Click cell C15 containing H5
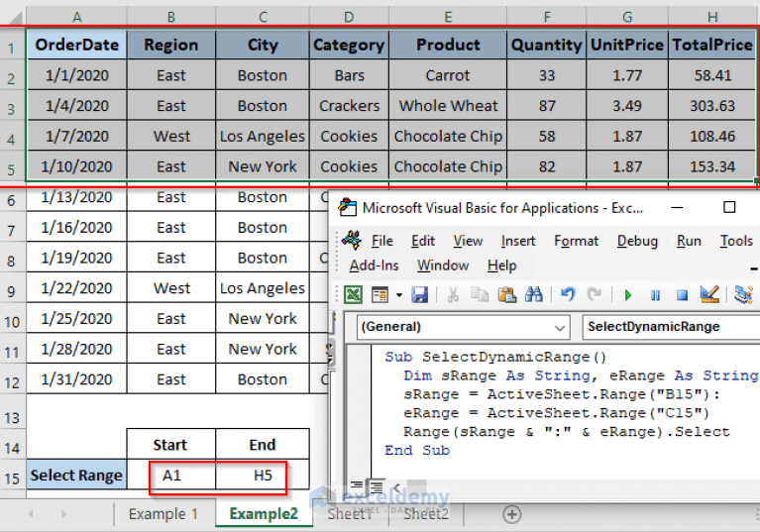 coord(263,476)
